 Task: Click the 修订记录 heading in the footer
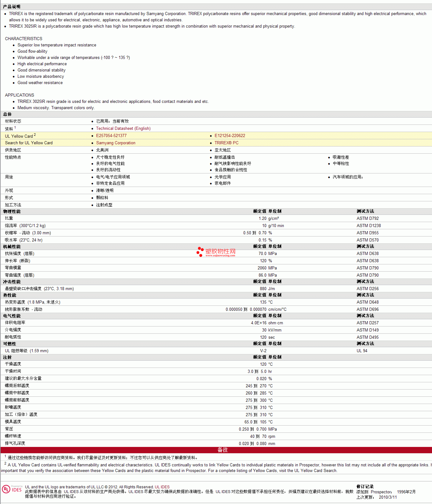pos(365,487)
